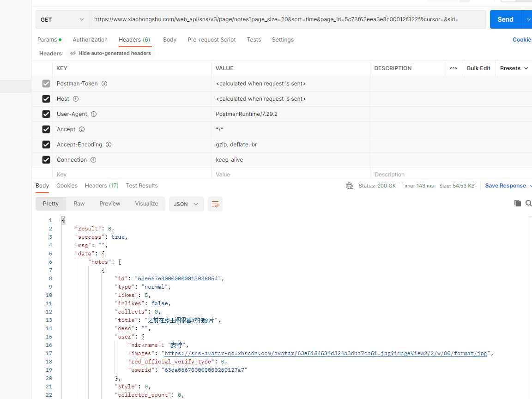Click the info icon next to User-Agent
This screenshot has width=532, height=399.
tap(94, 114)
